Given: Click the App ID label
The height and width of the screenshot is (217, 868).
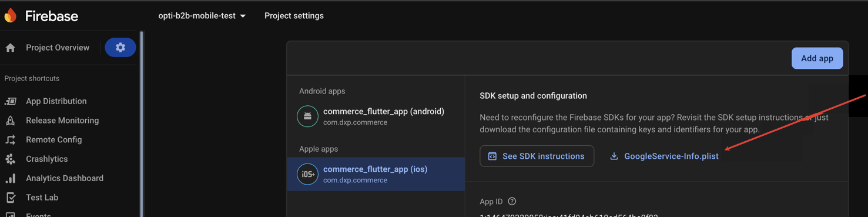Looking at the screenshot, I should (x=491, y=202).
